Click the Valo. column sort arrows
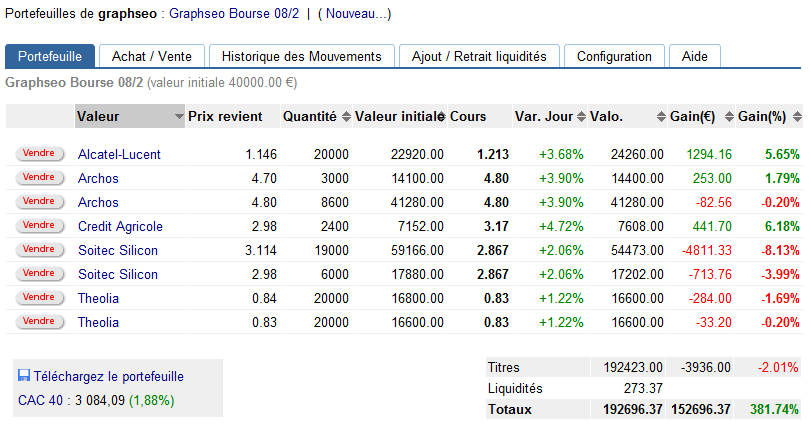Screen dimensions: 811x430 (x=661, y=117)
